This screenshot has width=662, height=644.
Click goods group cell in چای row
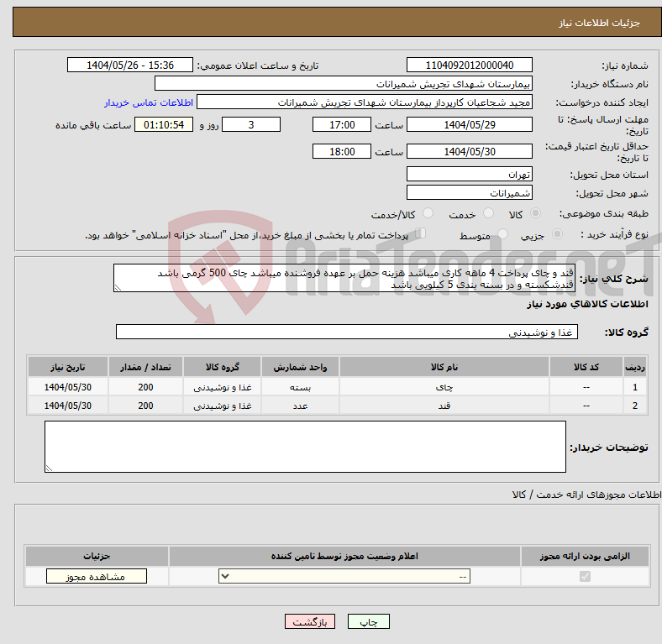coord(222,386)
